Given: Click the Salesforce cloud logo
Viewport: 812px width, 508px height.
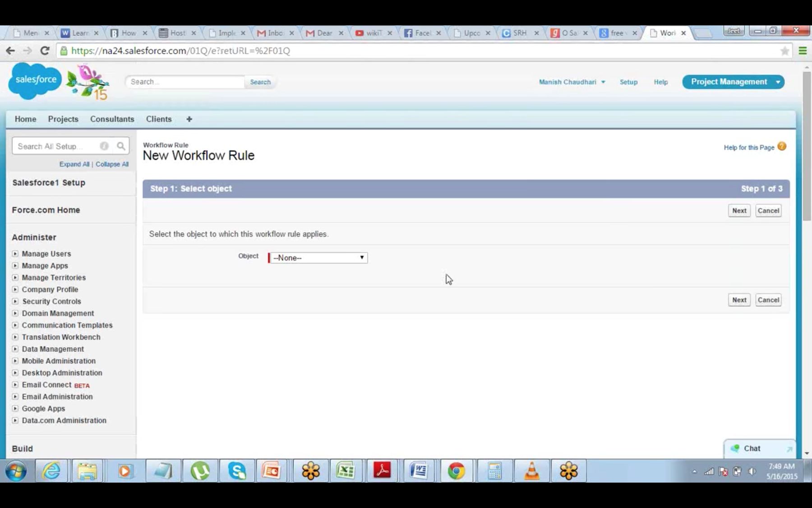Looking at the screenshot, I should (35, 80).
